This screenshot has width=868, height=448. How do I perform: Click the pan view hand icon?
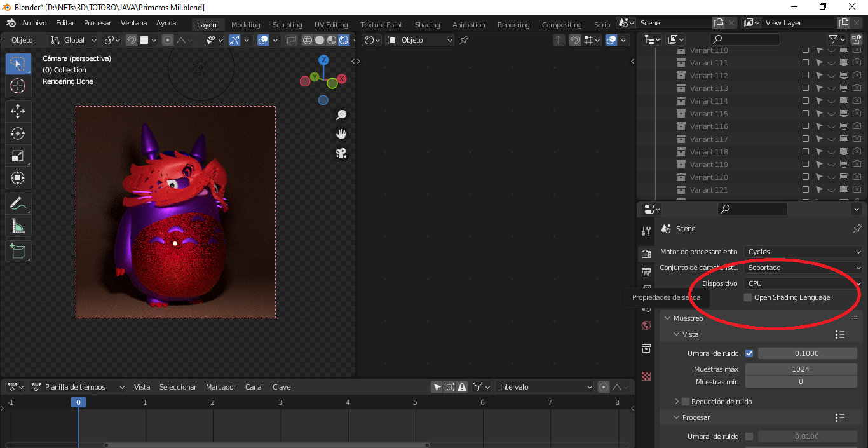click(x=341, y=134)
